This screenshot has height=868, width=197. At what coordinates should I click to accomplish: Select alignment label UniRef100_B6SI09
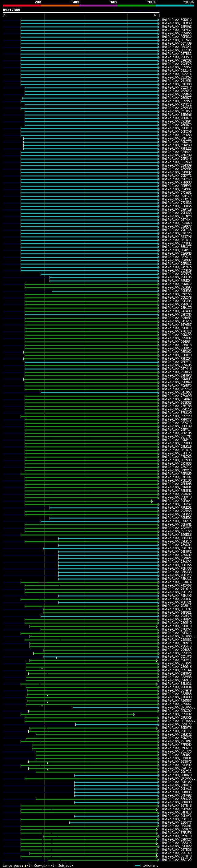177,860
